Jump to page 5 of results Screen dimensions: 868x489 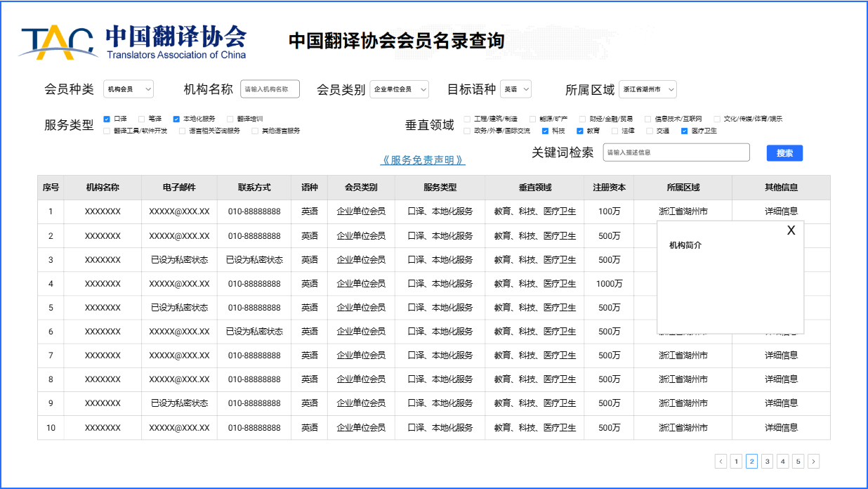click(x=798, y=462)
